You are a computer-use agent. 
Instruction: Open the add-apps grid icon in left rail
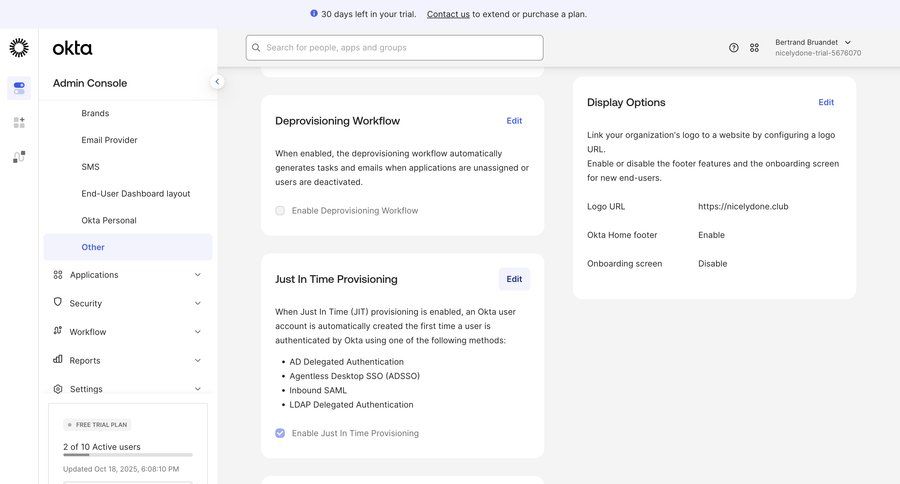[x=19, y=122]
